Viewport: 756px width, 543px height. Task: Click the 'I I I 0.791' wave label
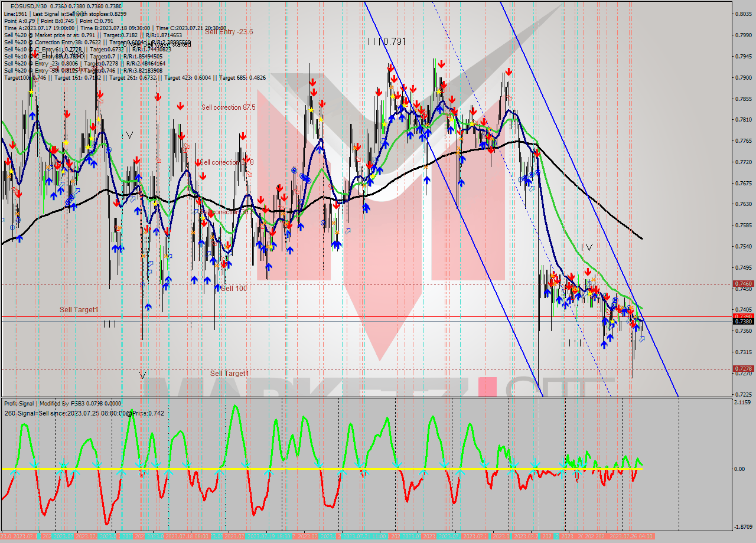387,41
